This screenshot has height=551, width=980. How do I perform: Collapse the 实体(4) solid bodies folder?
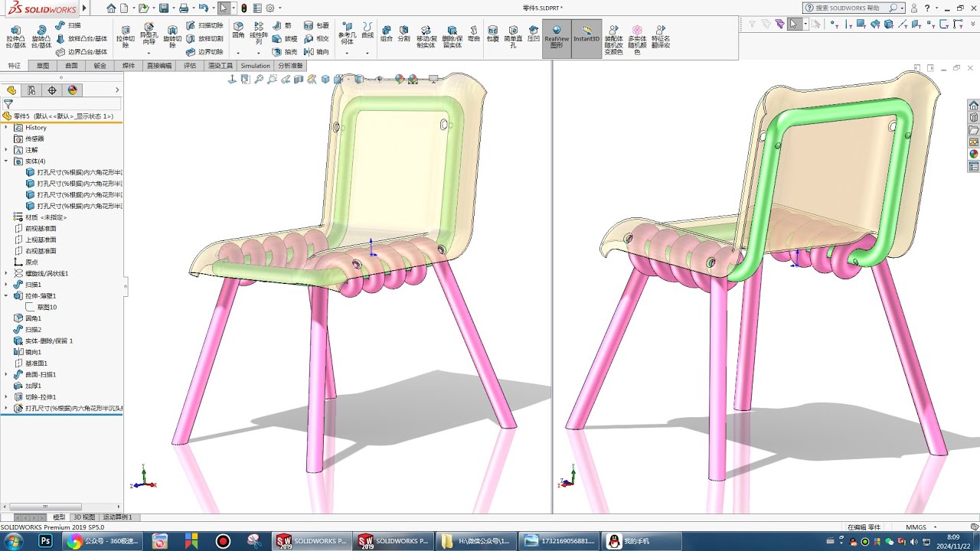[x=6, y=161]
